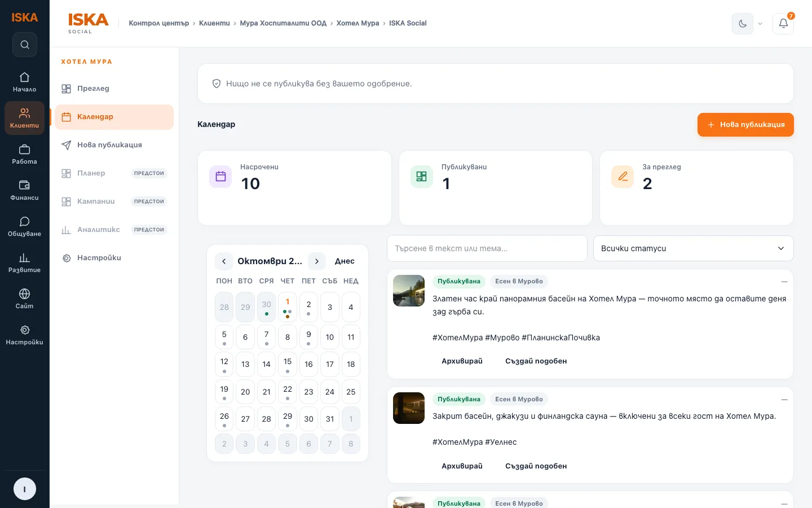
Task: Open golden hour pool post thumbnail
Action: pos(409,291)
